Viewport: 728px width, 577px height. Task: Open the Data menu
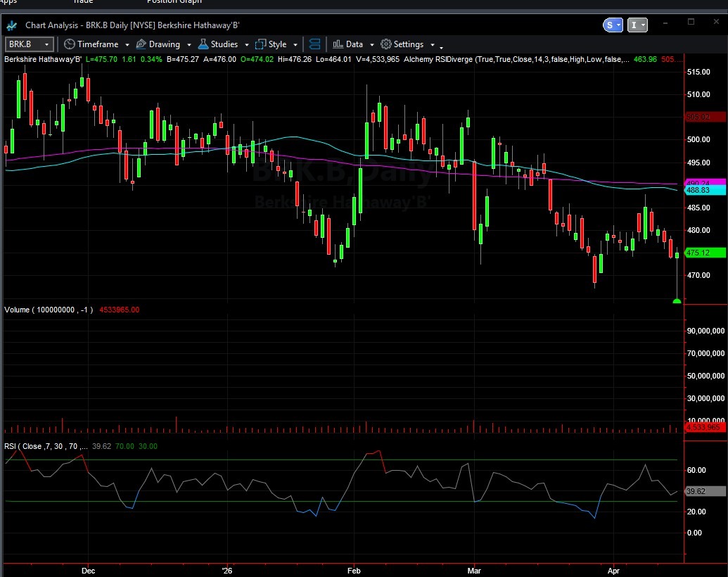tap(355, 44)
